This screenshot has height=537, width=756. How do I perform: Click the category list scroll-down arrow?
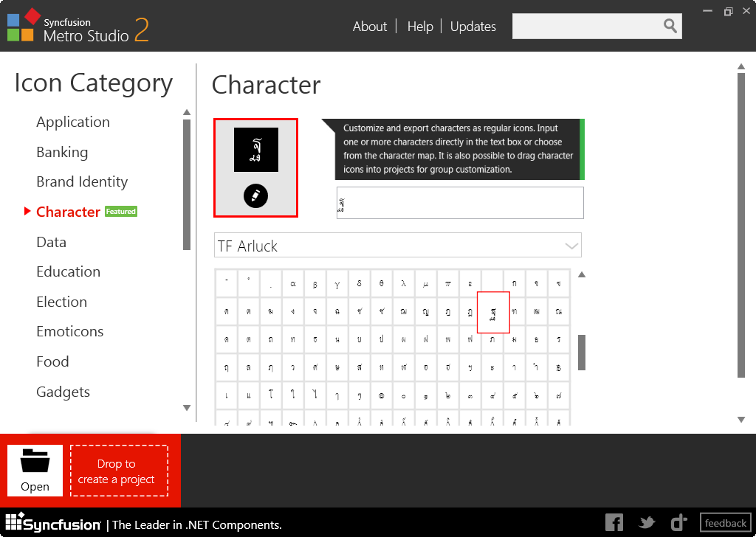point(187,408)
